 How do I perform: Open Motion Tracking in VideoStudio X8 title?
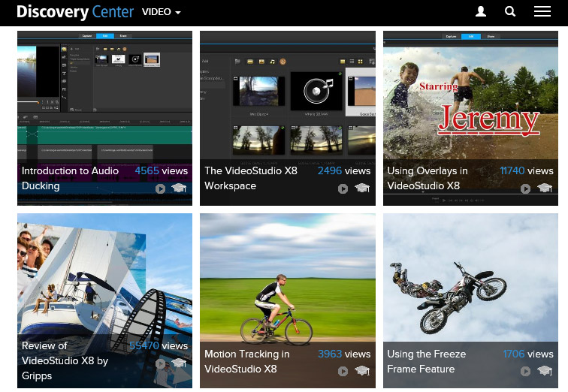(246, 361)
